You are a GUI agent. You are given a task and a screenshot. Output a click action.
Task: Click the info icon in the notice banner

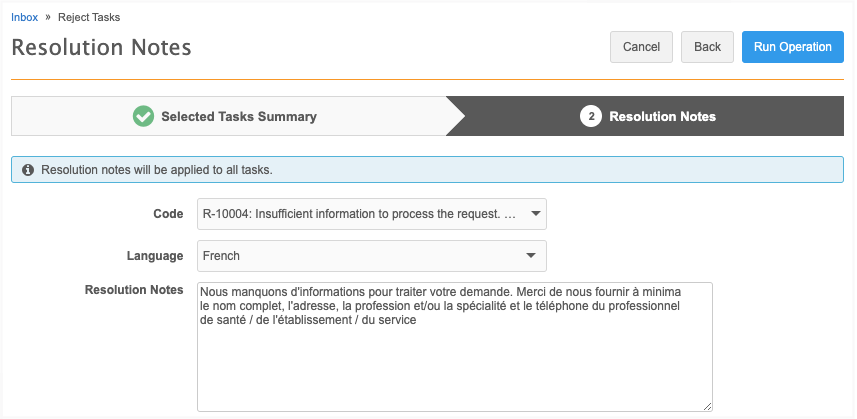pyautogui.click(x=28, y=170)
